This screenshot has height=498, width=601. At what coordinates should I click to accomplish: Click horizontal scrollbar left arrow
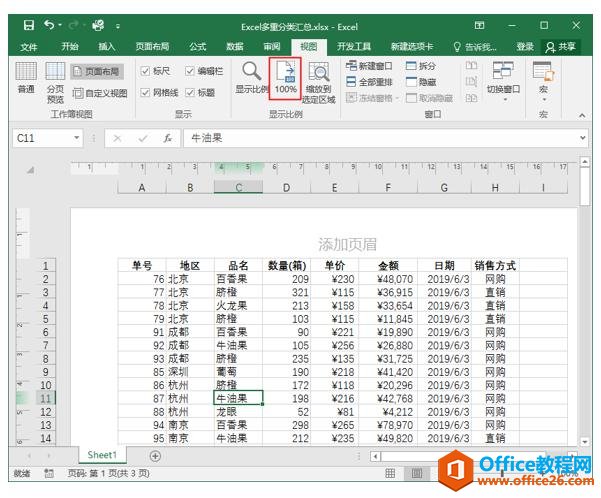click(x=375, y=456)
